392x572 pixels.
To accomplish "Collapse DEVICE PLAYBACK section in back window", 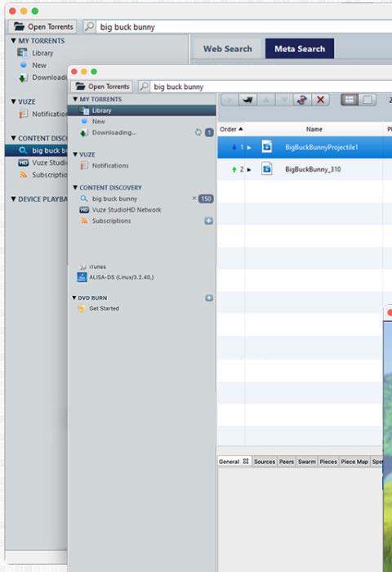I will pyautogui.click(x=14, y=199).
